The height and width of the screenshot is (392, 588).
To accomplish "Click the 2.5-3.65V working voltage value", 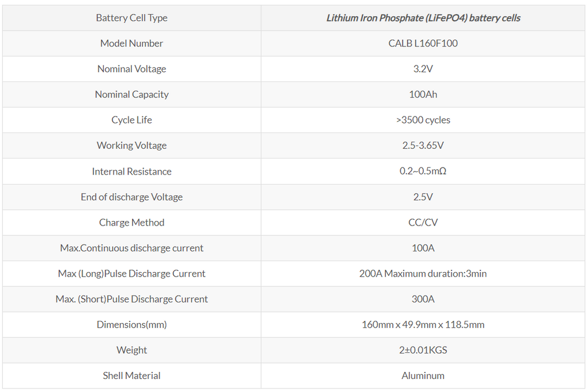I will click(x=423, y=145).
